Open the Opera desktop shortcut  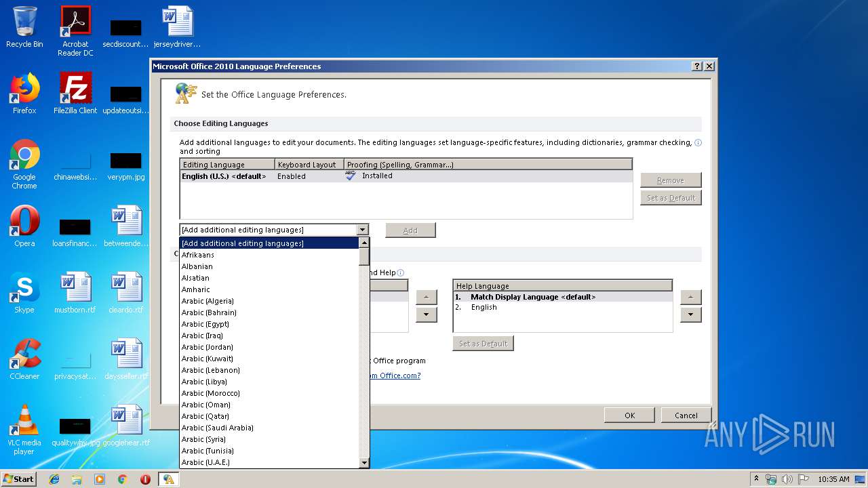click(24, 226)
